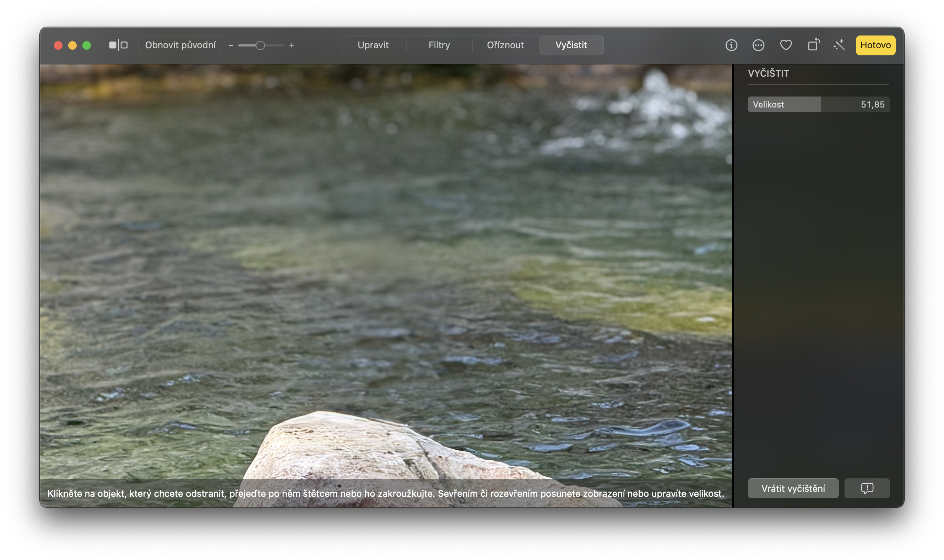The image size is (944, 560).
Task: Zoom out using the minus icon
Action: [232, 45]
